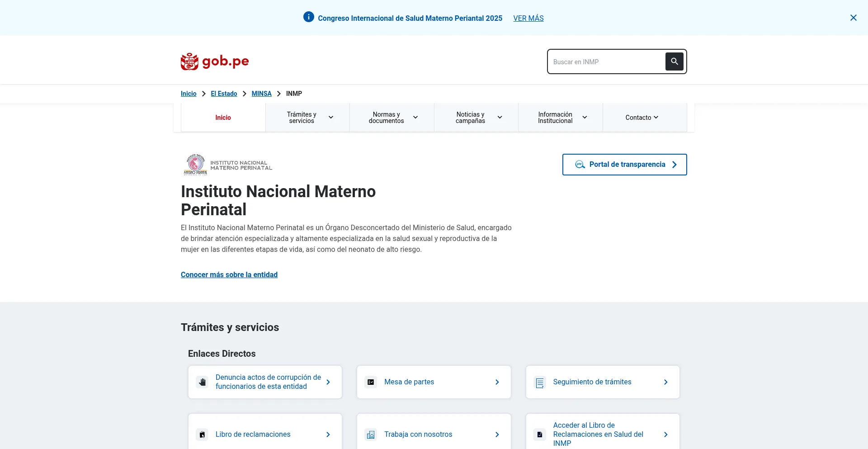Click the magnifying glass search icon

point(674,61)
